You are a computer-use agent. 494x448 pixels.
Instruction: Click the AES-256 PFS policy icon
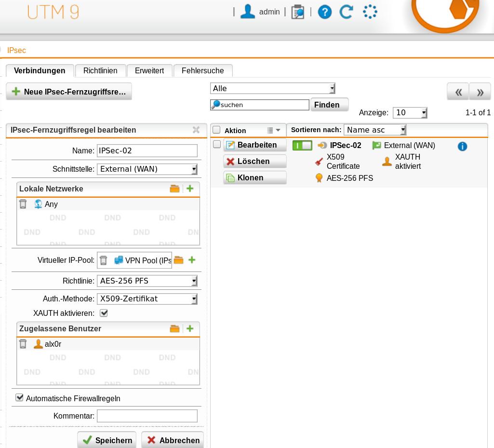pos(319,178)
